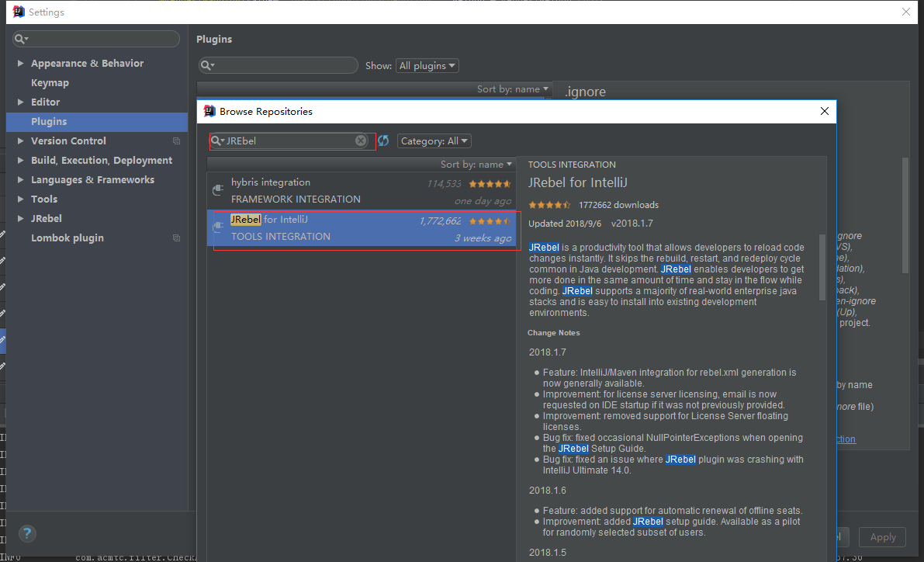The image size is (924, 562).
Task: Click the hybris integration plugin icon
Action: click(x=219, y=190)
